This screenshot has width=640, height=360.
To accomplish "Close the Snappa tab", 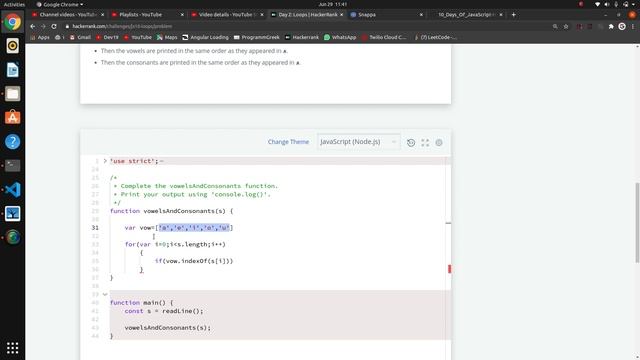I will click(421, 15).
